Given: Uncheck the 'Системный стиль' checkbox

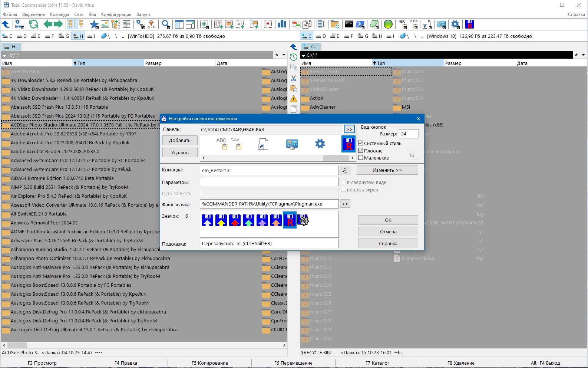Looking at the screenshot, I should coord(360,143).
